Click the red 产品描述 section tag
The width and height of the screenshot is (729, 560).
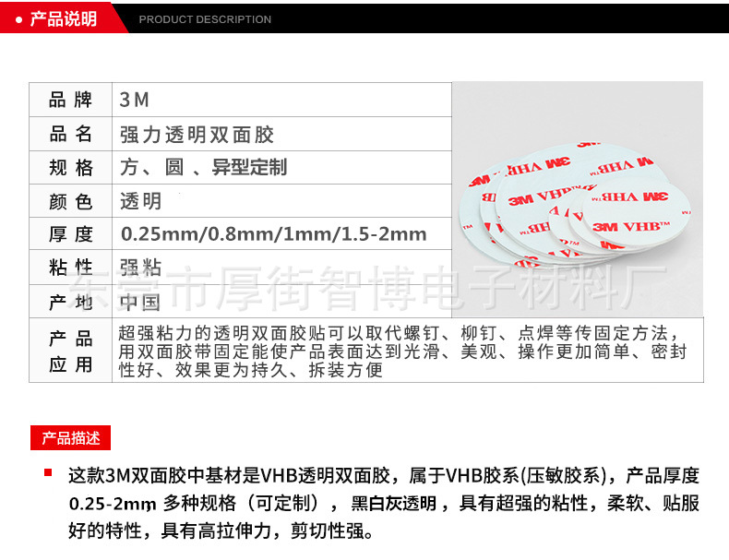click(71, 438)
